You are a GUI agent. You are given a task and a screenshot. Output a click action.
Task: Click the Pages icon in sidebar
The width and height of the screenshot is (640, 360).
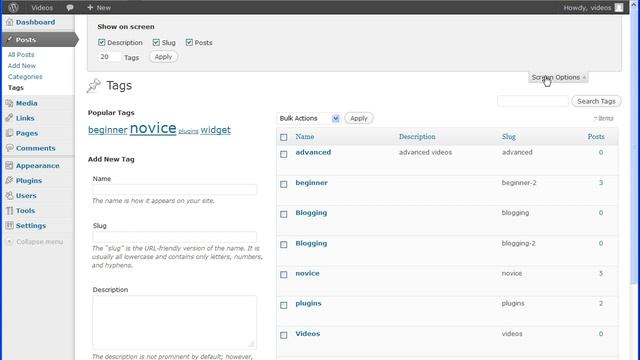click(9, 133)
